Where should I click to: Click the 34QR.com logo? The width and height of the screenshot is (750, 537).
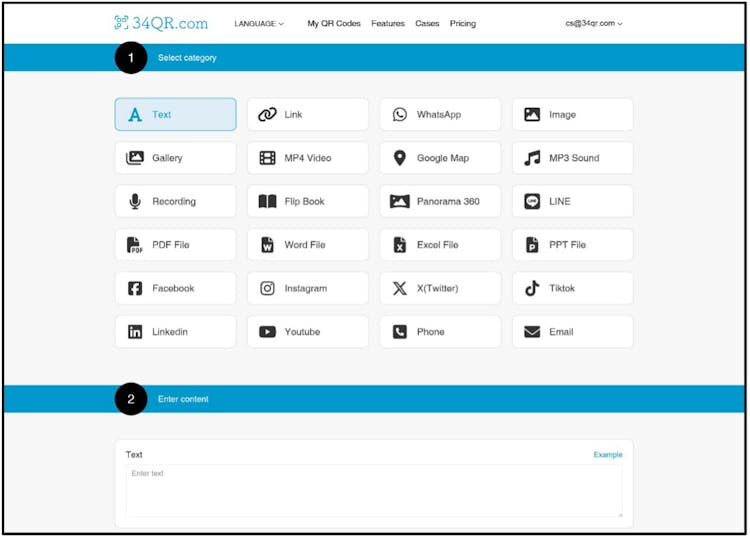click(x=161, y=23)
